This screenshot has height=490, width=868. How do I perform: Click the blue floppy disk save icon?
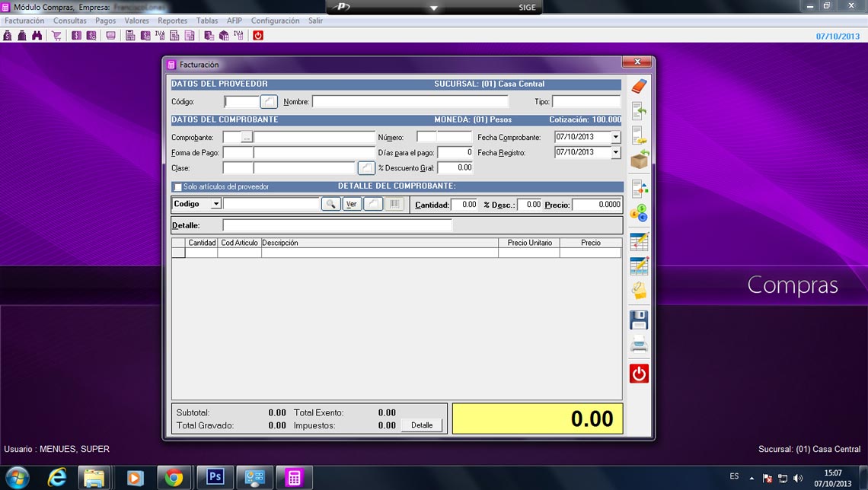point(639,320)
